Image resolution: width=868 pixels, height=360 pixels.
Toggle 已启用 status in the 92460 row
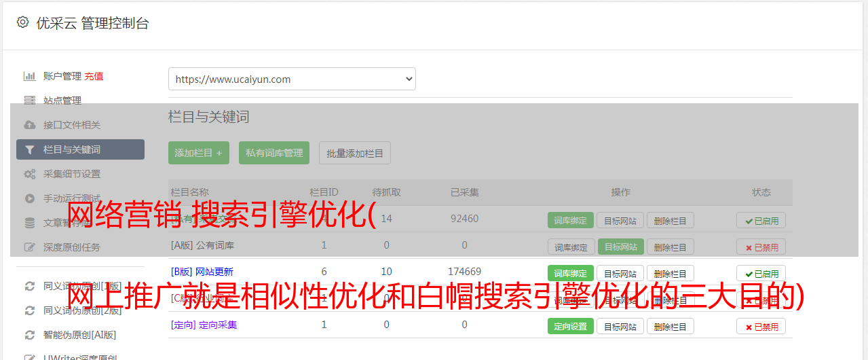[761, 220]
